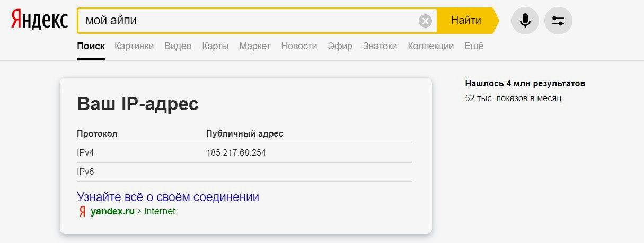Open the Маркет tab
Image resolution: width=644 pixels, height=243 pixels.
coord(255,46)
